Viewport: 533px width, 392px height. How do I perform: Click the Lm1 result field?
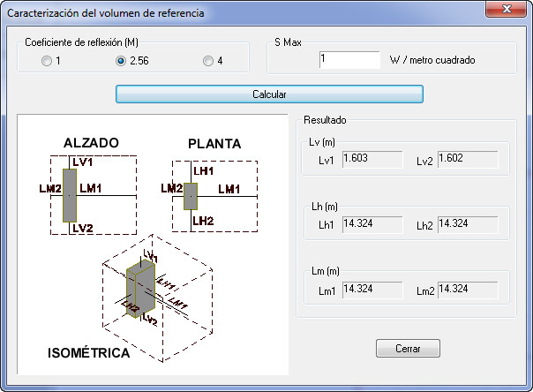tap(372, 290)
